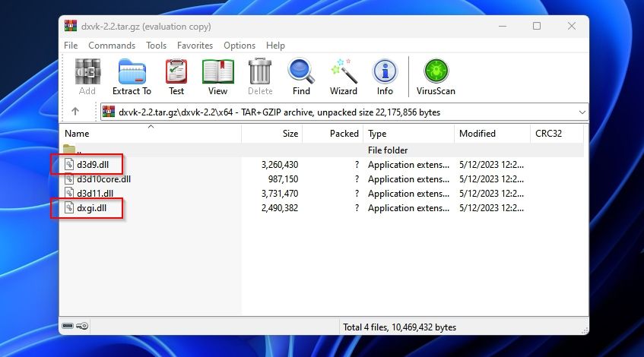This screenshot has height=357, width=644.
Task: Select the d3d10core.dll file icon
Action: coord(69,179)
